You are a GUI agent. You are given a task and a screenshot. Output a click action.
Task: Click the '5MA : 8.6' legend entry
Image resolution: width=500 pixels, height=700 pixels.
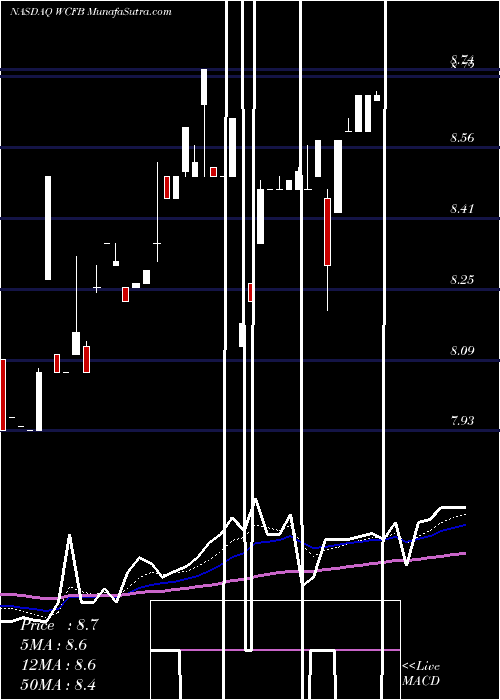(54, 645)
